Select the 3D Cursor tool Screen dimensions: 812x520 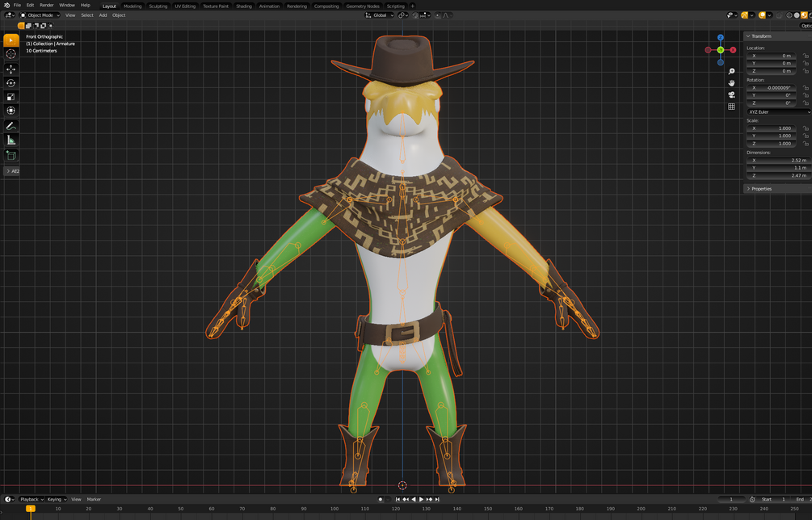click(11, 54)
